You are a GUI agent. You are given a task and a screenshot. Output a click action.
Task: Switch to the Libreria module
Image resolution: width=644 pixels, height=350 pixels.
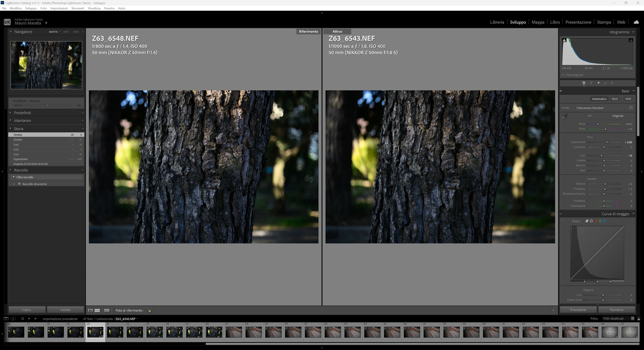point(497,22)
